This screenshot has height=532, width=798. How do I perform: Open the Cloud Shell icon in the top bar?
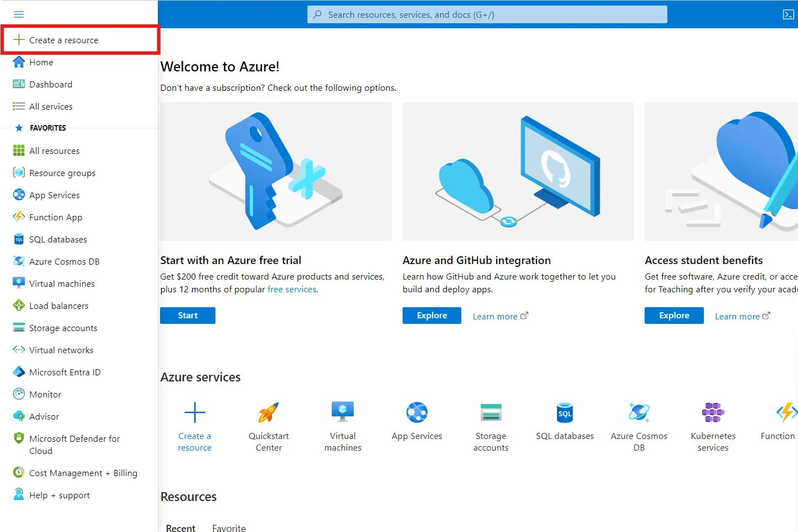[788, 14]
